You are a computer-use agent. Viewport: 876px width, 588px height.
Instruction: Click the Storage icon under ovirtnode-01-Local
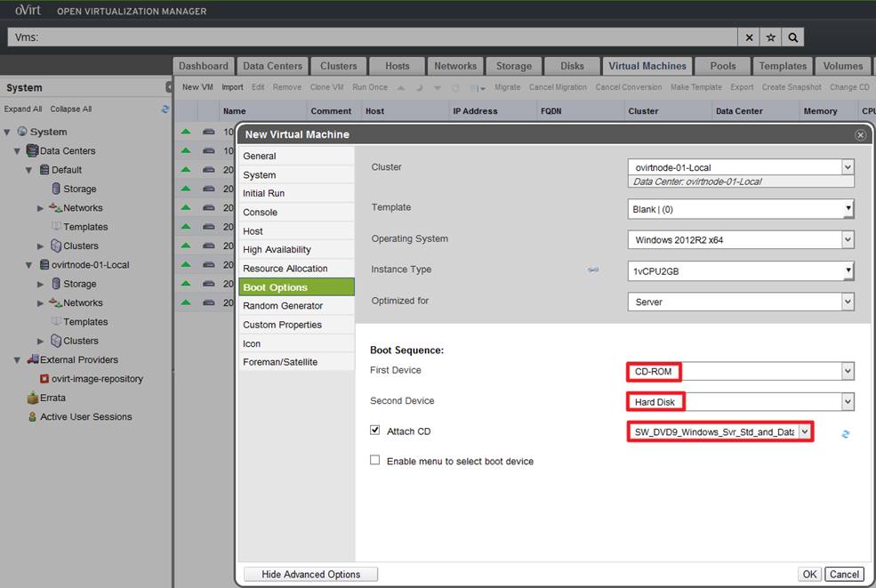[56, 284]
